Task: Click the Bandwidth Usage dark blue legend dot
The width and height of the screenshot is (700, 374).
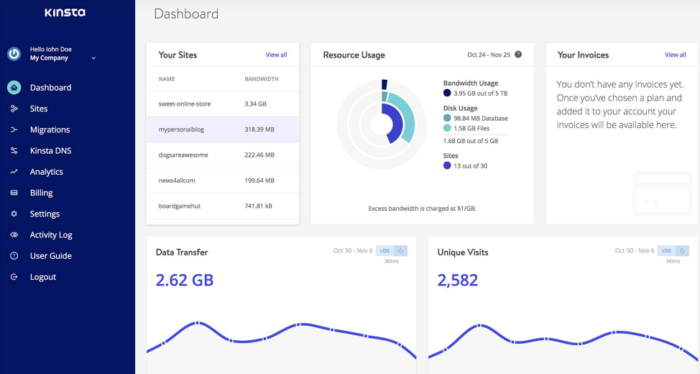Action: (447, 93)
